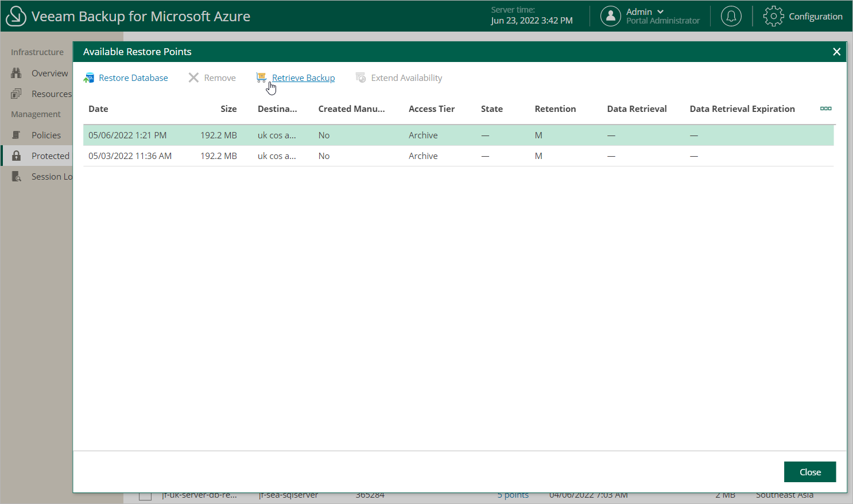Close the Available Restore Points dialog
The width and height of the screenshot is (853, 504).
point(836,52)
